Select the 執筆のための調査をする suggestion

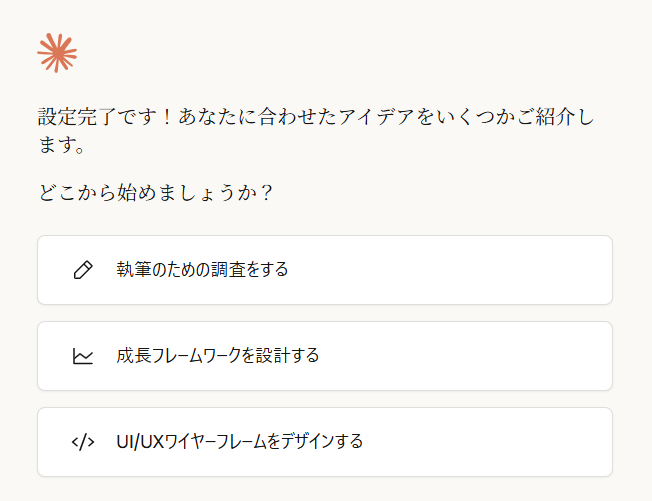(x=202, y=270)
